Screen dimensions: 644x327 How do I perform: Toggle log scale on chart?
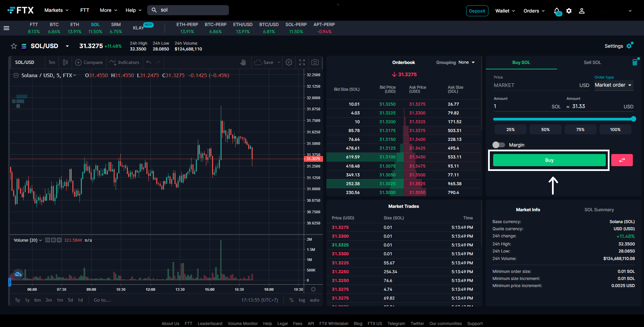point(302,300)
